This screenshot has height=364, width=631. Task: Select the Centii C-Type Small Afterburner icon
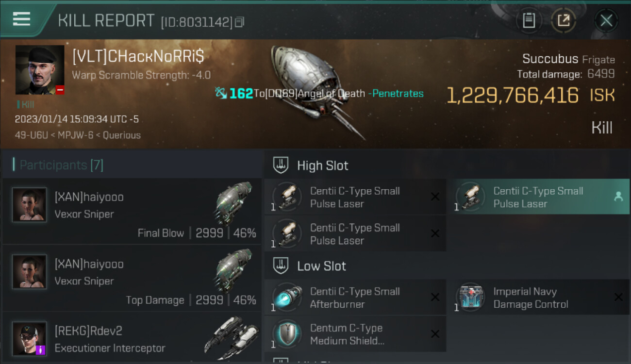pos(287,298)
